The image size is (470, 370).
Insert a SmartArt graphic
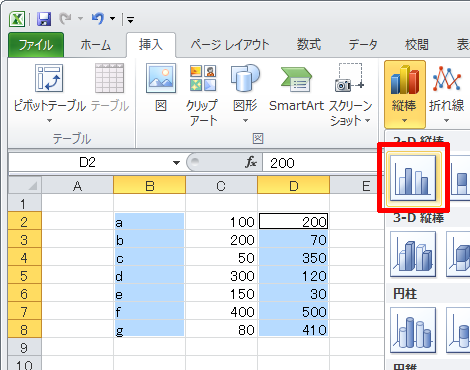pyautogui.click(x=296, y=88)
